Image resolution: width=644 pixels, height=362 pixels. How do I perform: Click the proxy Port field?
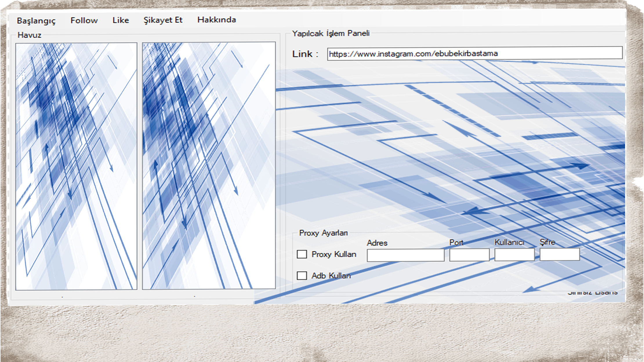click(469, 255)
